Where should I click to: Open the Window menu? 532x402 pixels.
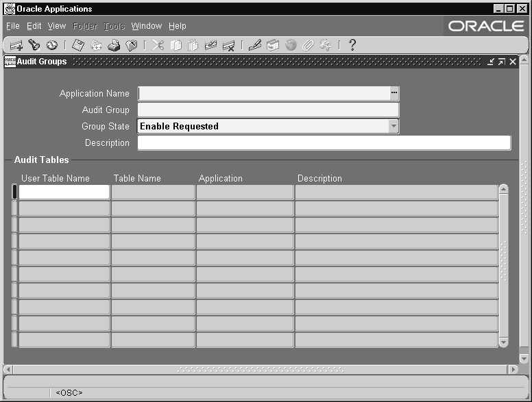coord(147,26)
